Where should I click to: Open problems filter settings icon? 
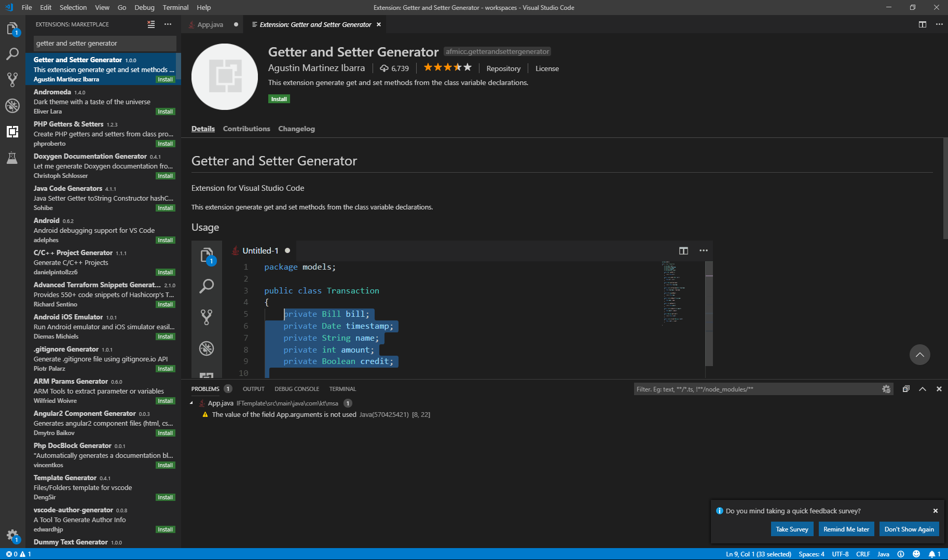886,389
